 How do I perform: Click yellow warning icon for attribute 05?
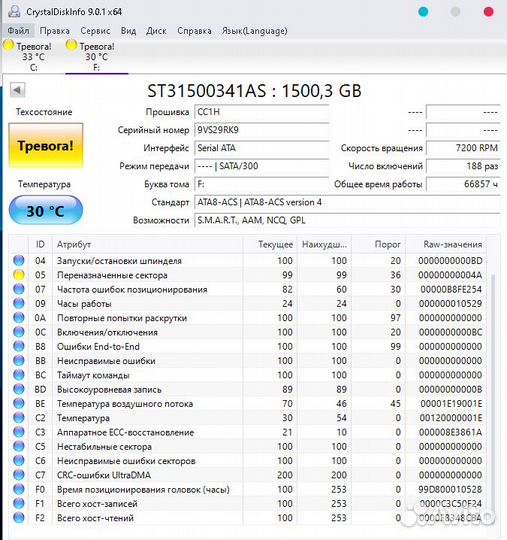coord(19,275)
